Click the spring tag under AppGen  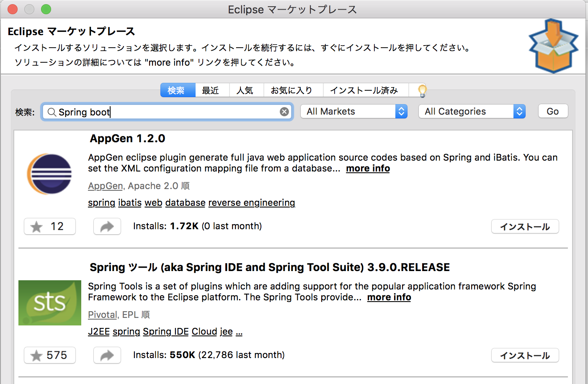[101, 202]
